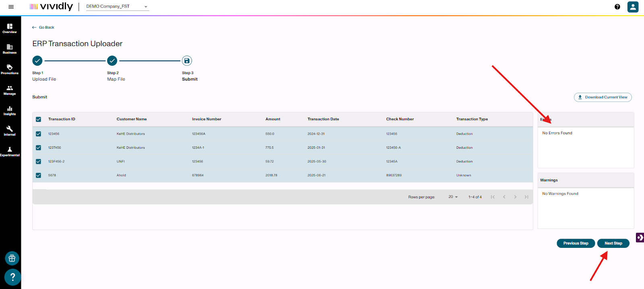644x289 pixels.
Task: Open the Experimental flask icon
Action: (10, 151)
